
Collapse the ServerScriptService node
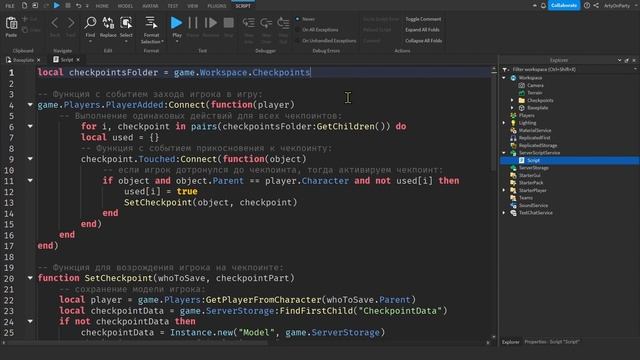pyautogui.click(x=504, y=153)
